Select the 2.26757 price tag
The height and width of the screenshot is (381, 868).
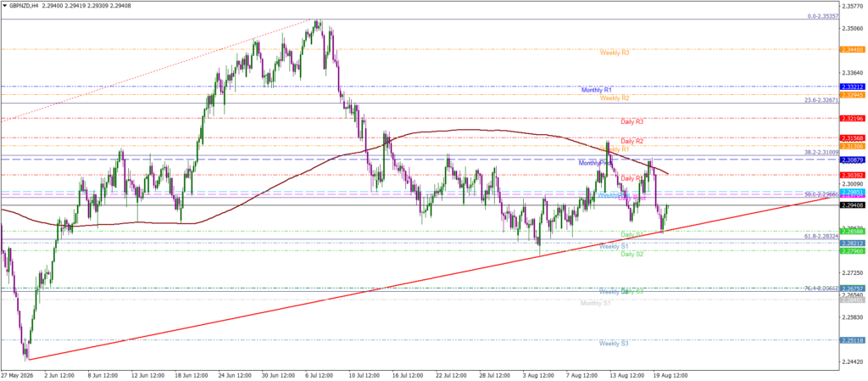(853, 289)
